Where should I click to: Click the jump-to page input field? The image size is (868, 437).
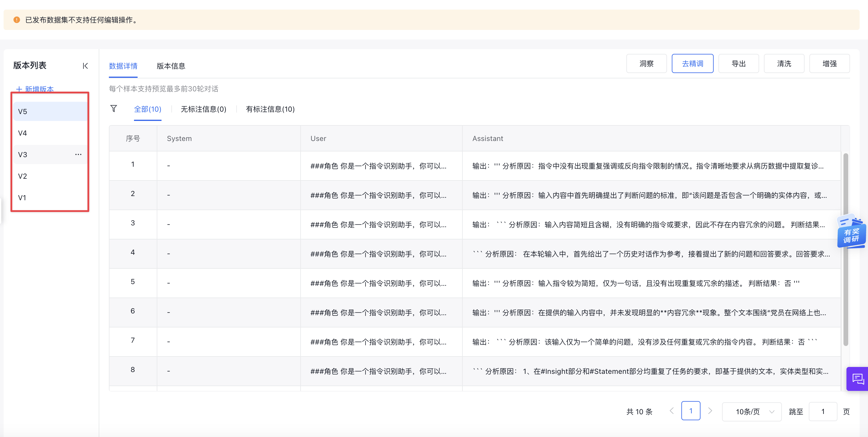click(823, 411)
